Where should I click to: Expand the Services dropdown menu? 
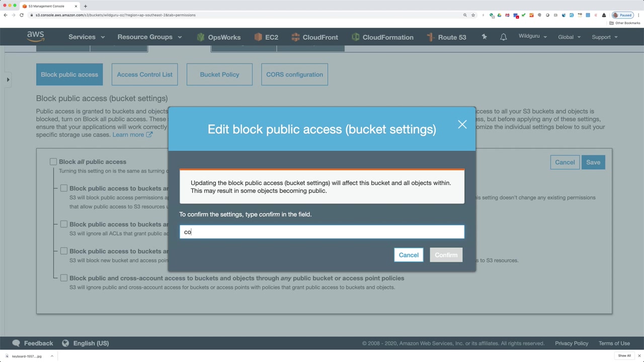pyautogui.click(x=87, y=37)
